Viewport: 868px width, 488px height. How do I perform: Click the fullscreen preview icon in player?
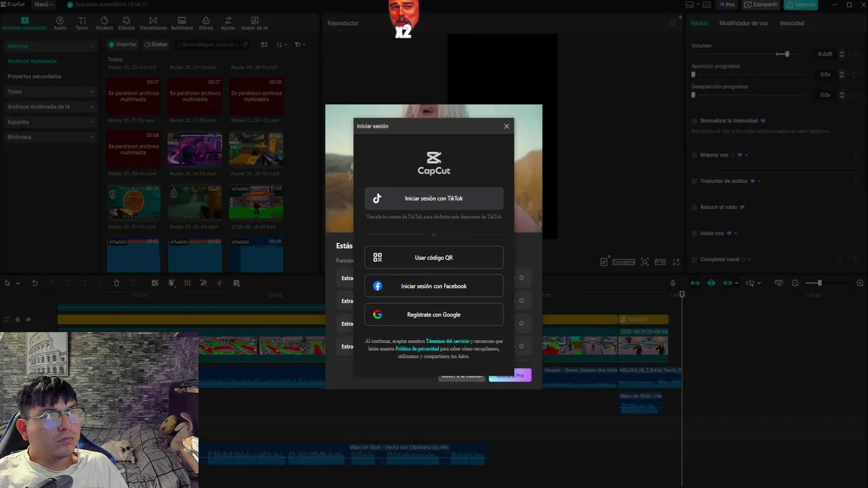click(x=675, y=262)
